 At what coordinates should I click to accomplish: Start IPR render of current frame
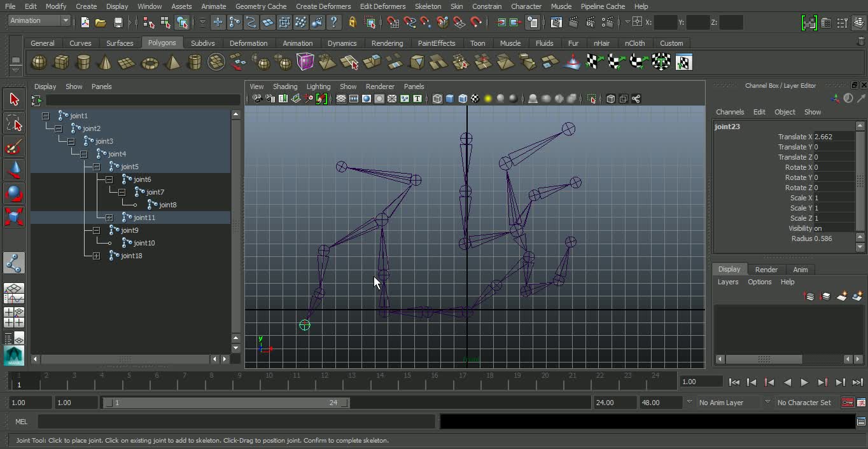pyautogui.click(x=591, y=22)
